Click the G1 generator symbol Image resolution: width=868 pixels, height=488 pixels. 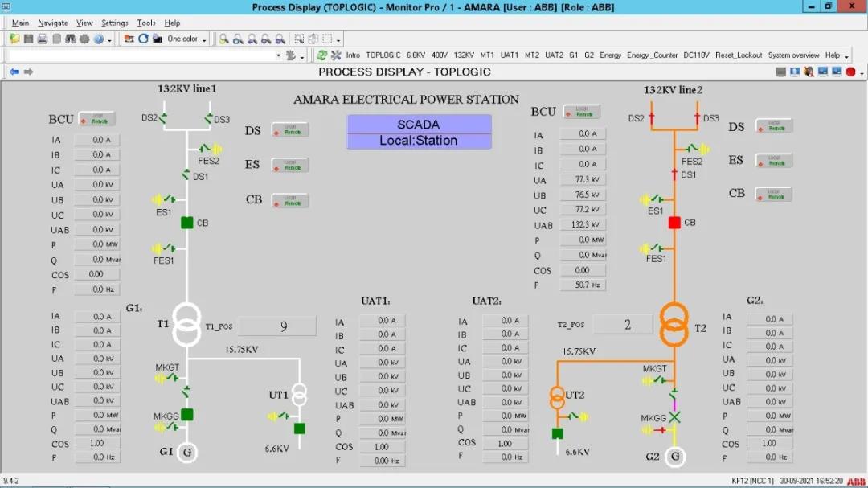pos(187,453)
